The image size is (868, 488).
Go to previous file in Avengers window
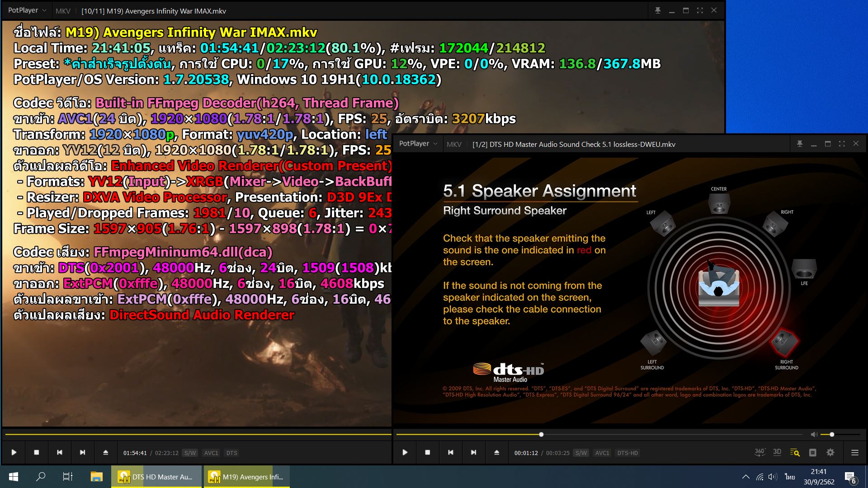click(59, 452)
